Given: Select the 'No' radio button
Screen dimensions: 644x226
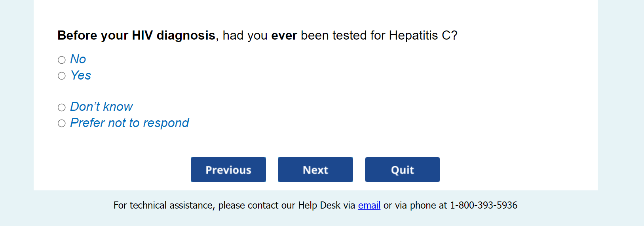Looking at the screenshot, I should [x=62, y=60].
